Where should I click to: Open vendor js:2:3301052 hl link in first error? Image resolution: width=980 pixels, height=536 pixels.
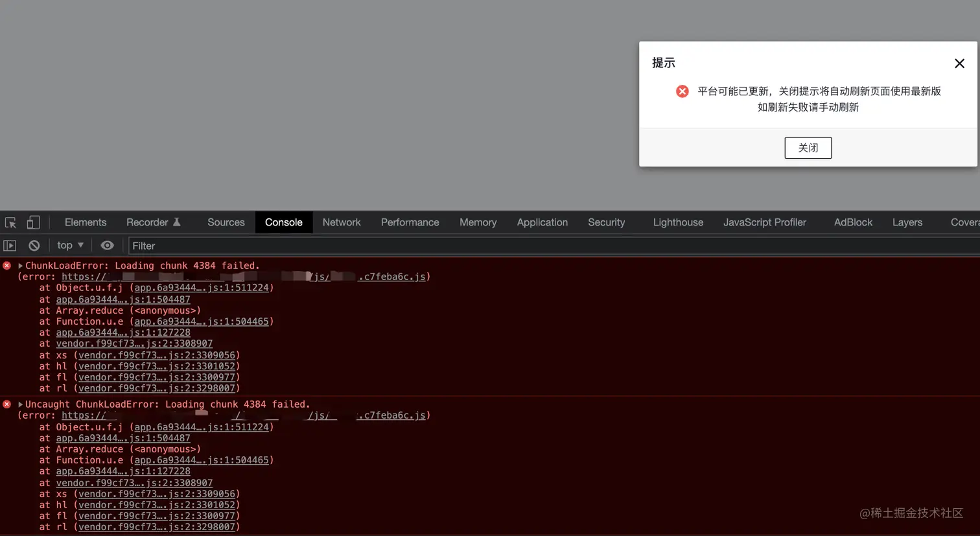pyautogui.click(x=157, y=366)
